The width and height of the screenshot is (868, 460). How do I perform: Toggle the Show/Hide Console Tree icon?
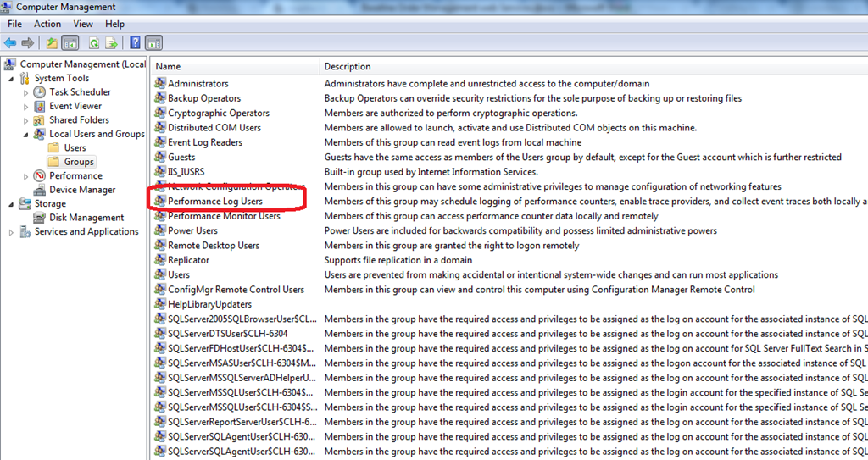coord(70,42)
